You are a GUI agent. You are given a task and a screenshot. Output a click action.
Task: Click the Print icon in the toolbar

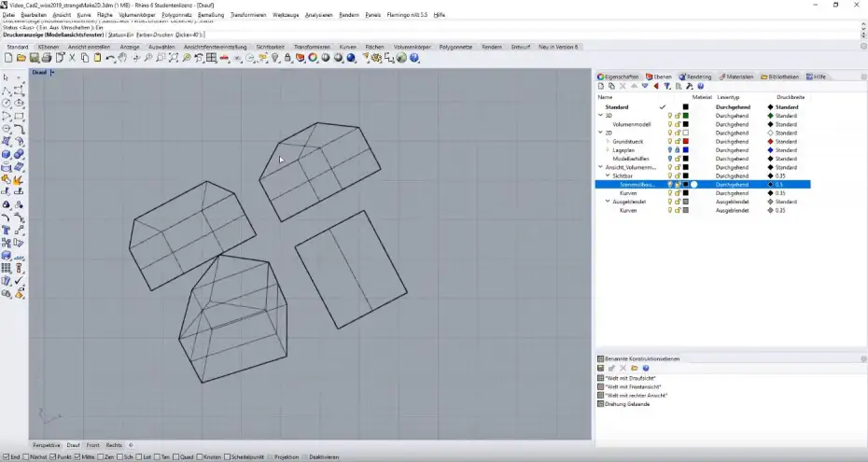pyautogui.click(x=47, y=58)
